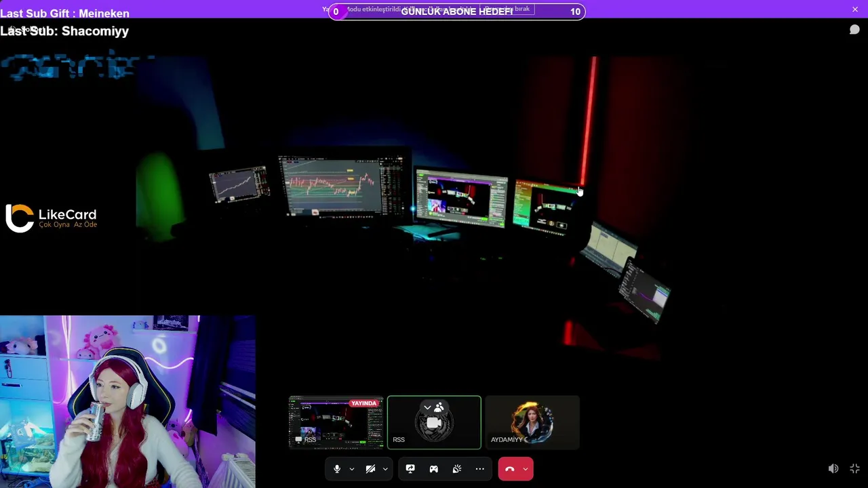Collapse the participants strip using the chevron

(427, 407)
